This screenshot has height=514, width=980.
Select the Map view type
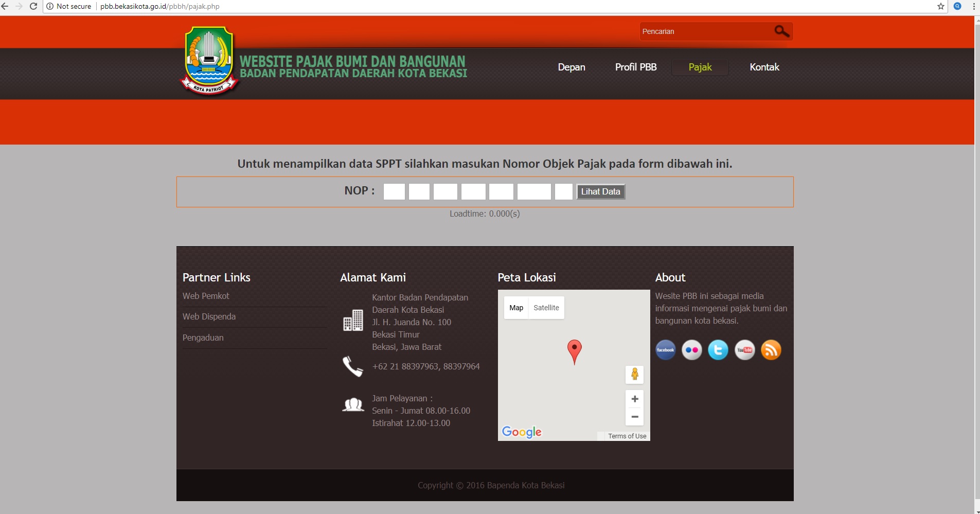pyautogui.click(x=516, y=308)
